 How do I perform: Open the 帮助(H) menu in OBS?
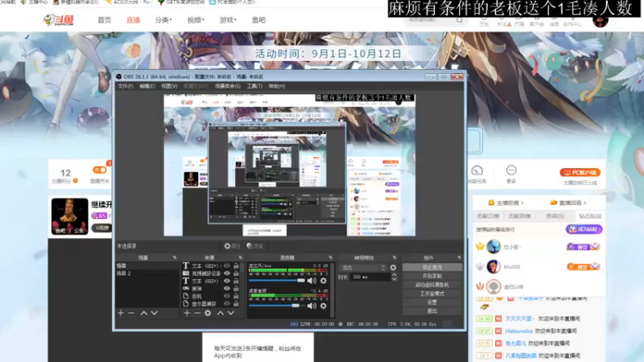(x=277, y=86)
